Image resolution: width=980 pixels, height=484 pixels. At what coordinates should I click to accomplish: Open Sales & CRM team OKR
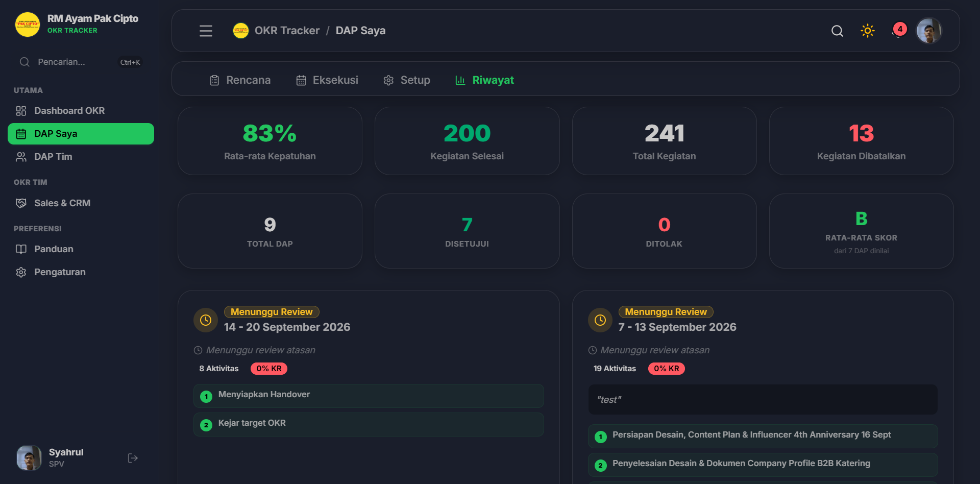click(x=81, y=203)
